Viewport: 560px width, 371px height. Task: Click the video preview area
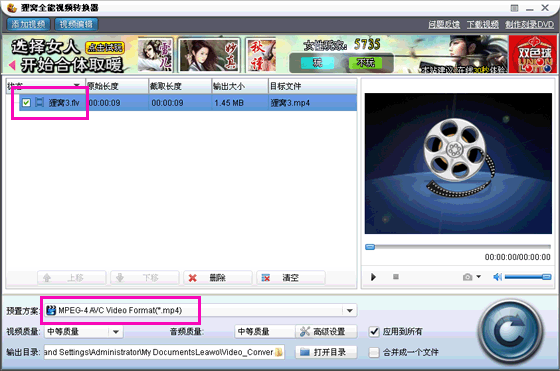(x=458, y=164)
